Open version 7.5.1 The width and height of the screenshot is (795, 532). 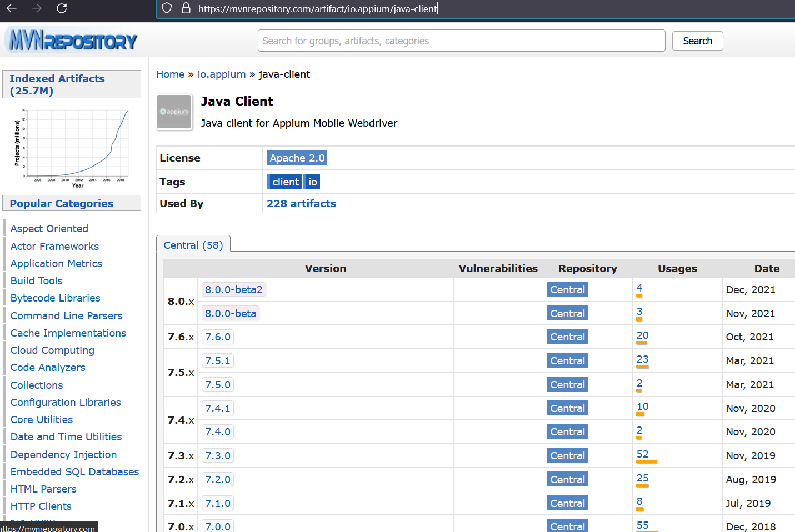click(218, 361)
